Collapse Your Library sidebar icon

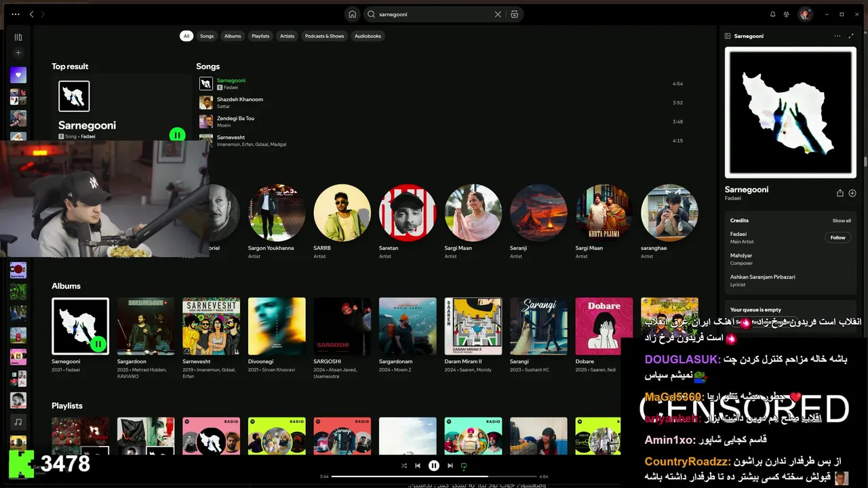(x=18, y=37)
